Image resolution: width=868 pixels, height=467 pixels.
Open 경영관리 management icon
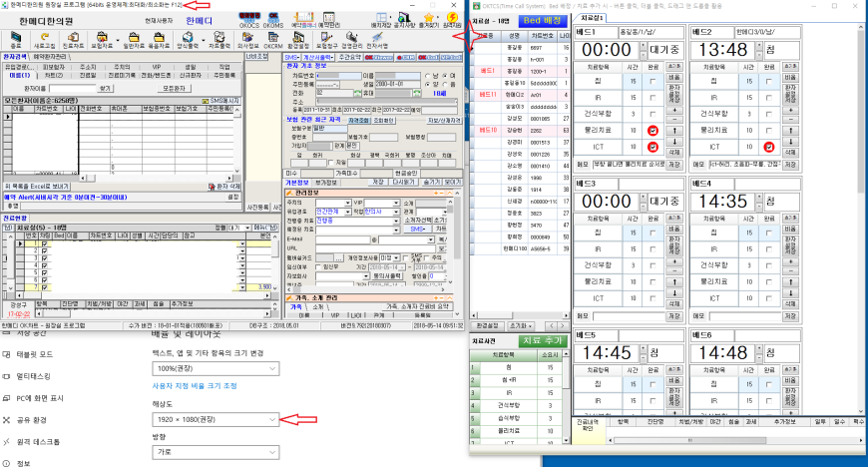(351, 40)
